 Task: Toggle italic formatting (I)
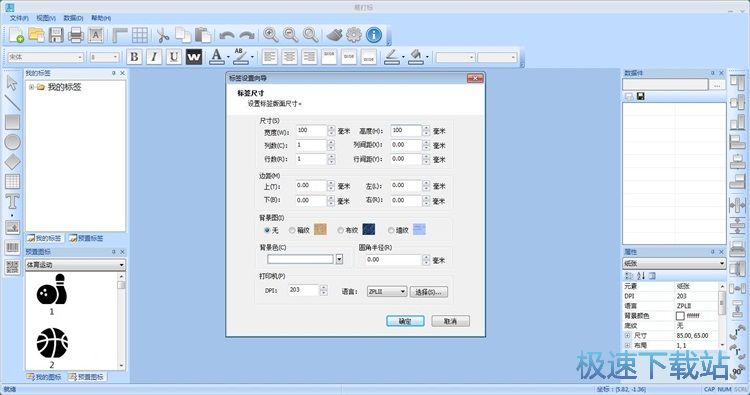[x=154, y=57]
